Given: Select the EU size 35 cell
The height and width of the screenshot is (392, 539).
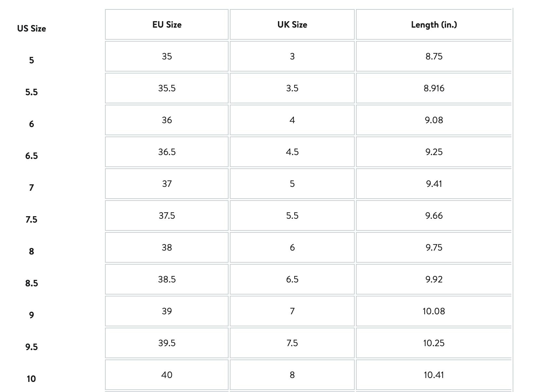Looking at the screenshot, I should coord(167,56).
